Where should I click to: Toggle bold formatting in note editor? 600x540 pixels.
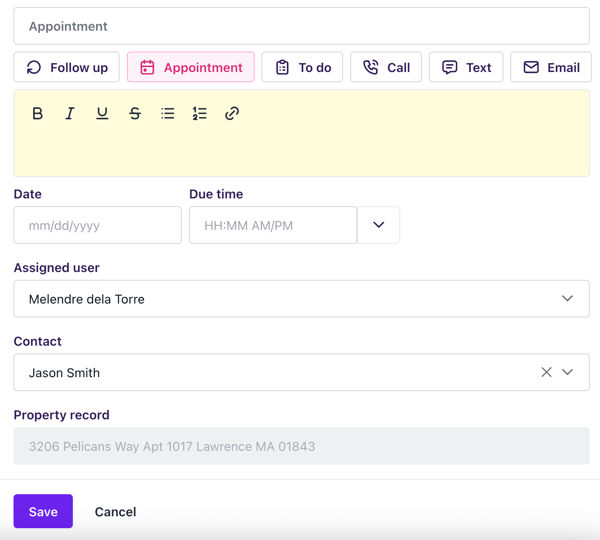coord(38,113)
